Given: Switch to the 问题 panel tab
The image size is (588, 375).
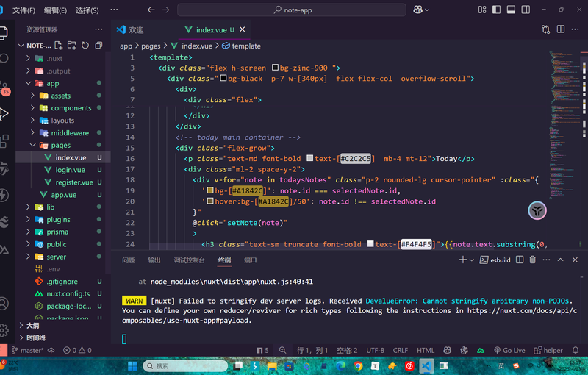Looking at the screenshot, I should point(128,260).
